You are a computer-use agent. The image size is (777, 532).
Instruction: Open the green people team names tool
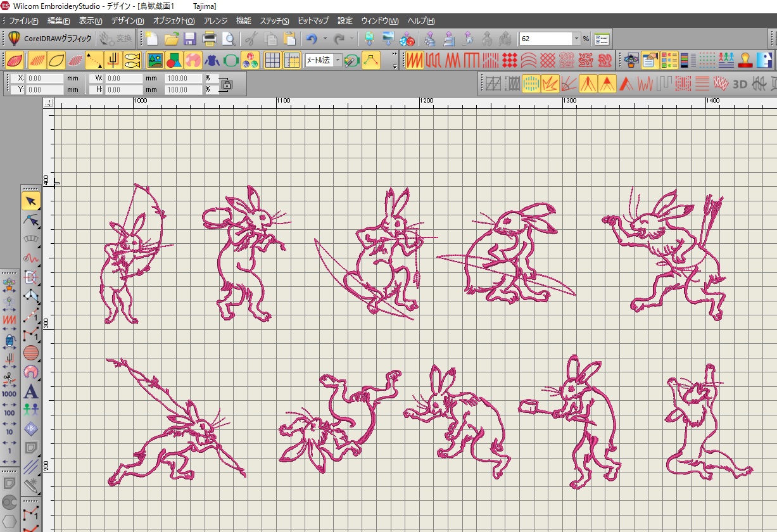point(30,410)
